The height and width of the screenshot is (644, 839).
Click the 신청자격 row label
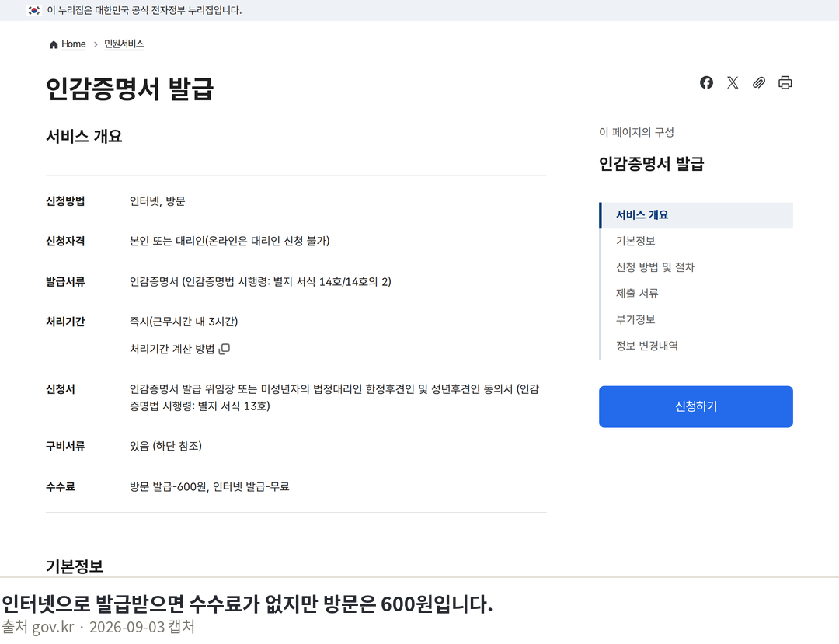(x=65, y=242)
